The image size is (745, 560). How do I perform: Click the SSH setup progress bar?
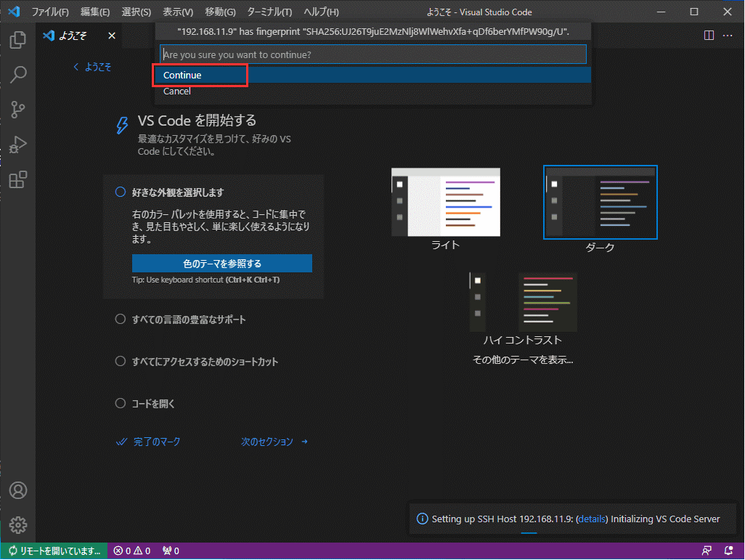(529, 533)
